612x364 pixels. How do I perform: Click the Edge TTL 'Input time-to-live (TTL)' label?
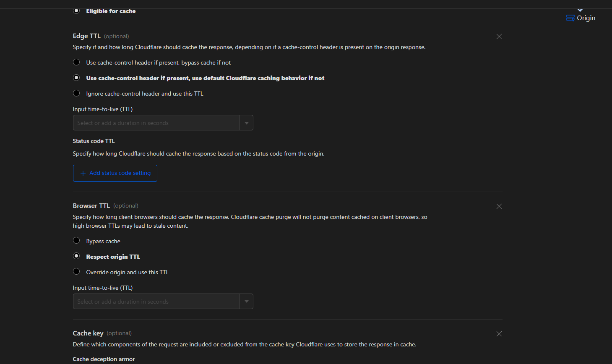103,109
